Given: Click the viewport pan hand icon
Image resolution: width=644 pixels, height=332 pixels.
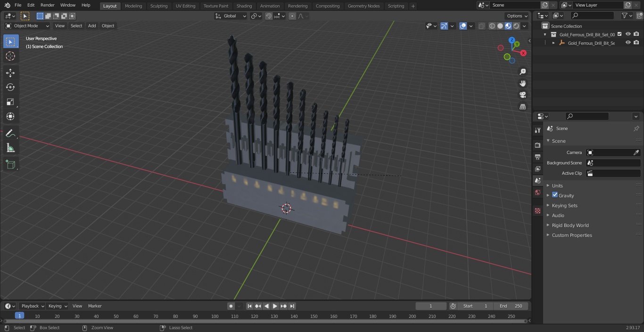Looking at the screenshot, I should [x=522, y=83].
